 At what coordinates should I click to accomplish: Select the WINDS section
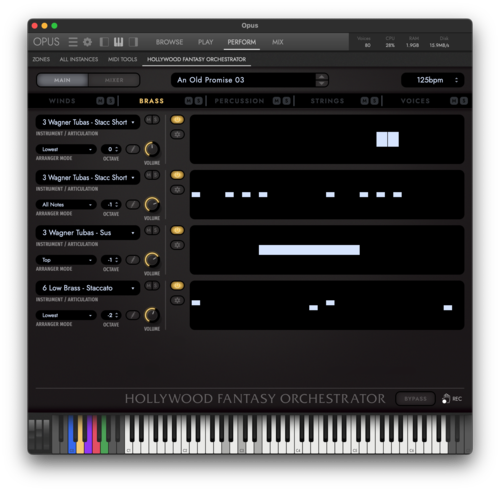pyautogui.click(x=62, y=101)
